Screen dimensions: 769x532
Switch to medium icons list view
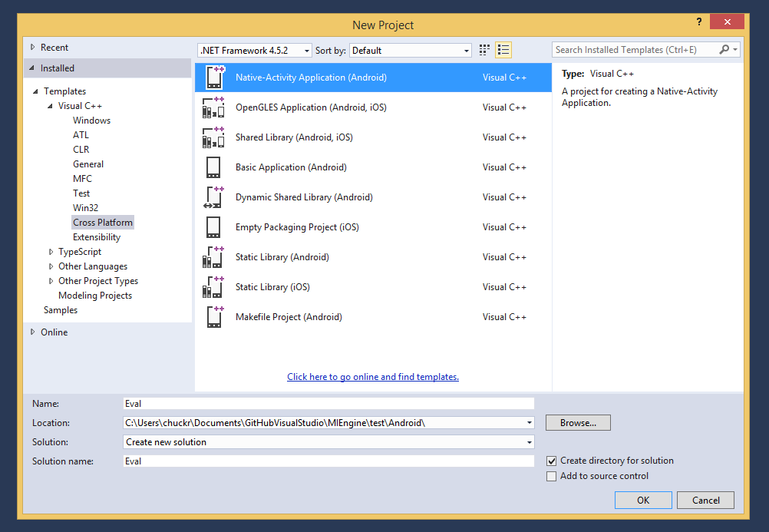(x=503, y=50)
